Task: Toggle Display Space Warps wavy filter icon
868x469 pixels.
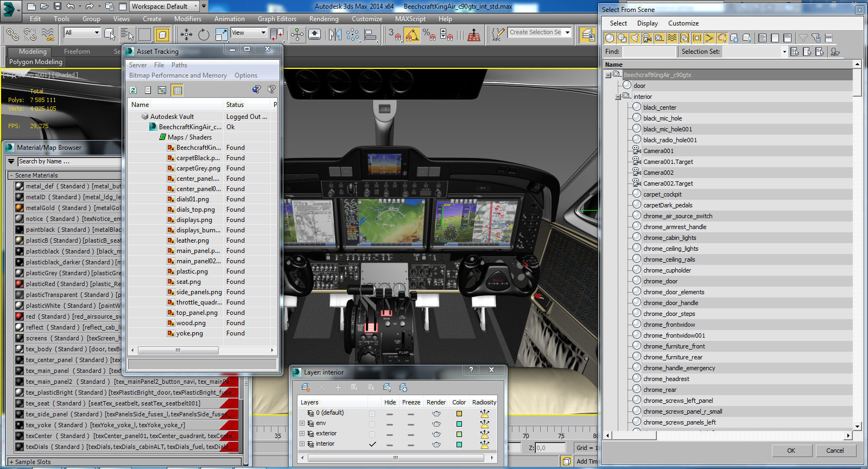Action: click(x=671, y=38)
